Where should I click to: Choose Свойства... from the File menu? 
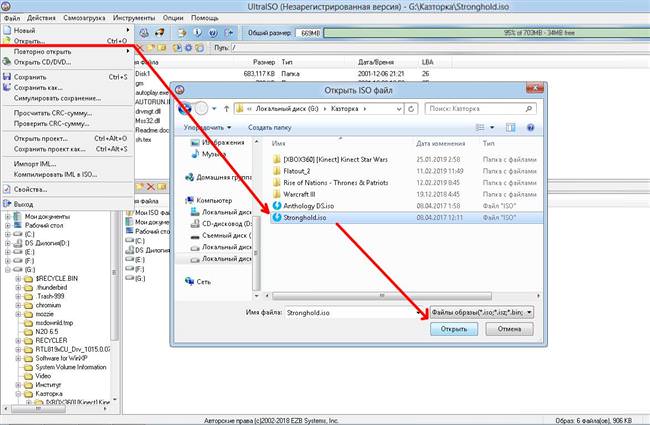pos(68,189)
